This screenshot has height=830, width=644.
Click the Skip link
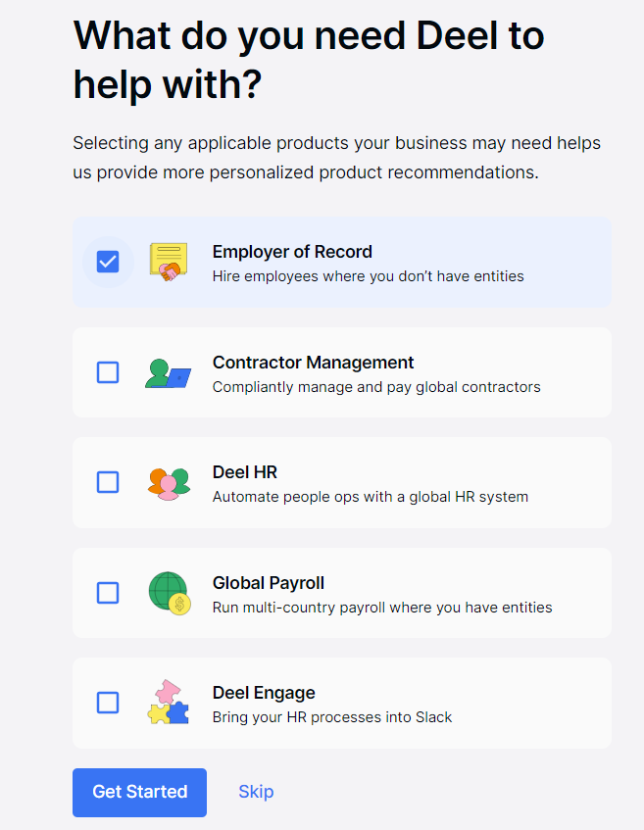[256, 792]
